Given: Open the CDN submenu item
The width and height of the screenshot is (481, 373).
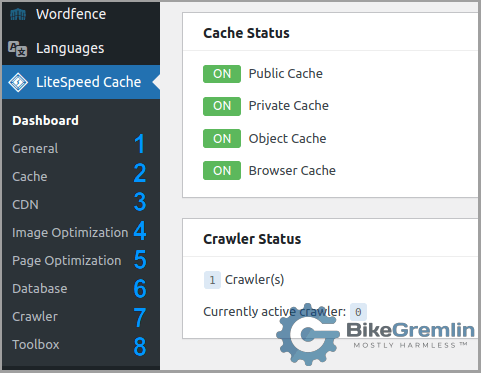Looking at the screenshot, I should tap(25, 205).
